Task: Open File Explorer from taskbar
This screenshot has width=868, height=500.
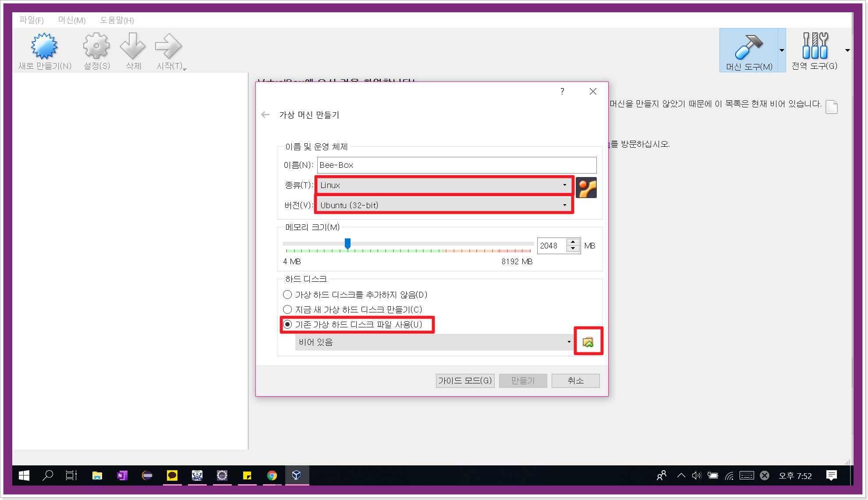Action: [97, 475]
